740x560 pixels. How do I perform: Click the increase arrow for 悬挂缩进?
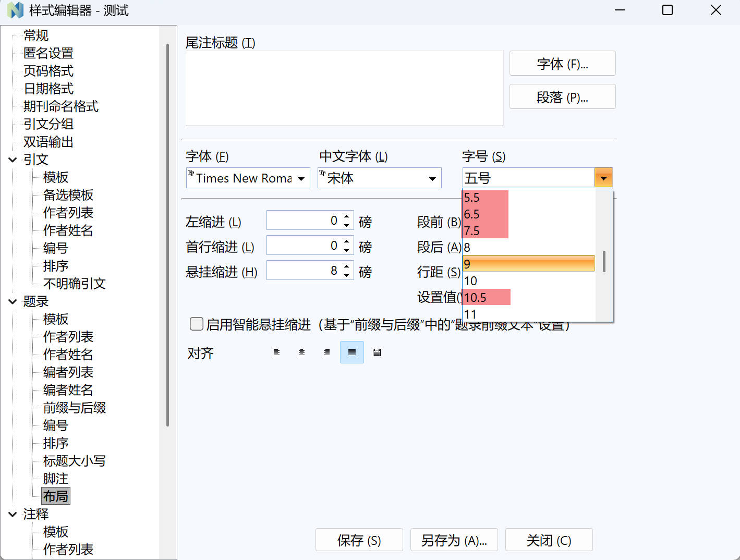[347, 266]
